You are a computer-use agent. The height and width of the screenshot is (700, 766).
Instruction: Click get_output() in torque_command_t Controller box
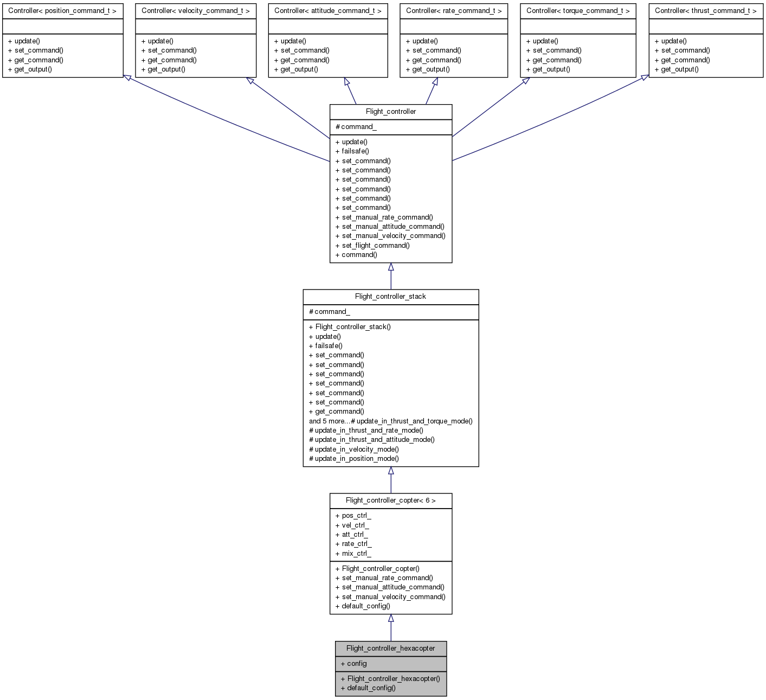tap(548, 69)
